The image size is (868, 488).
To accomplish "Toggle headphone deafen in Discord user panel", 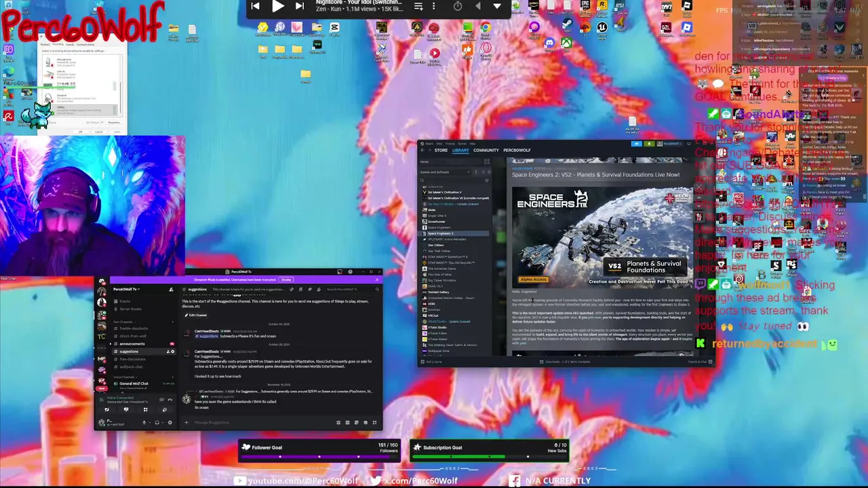I will pos(157,423).
